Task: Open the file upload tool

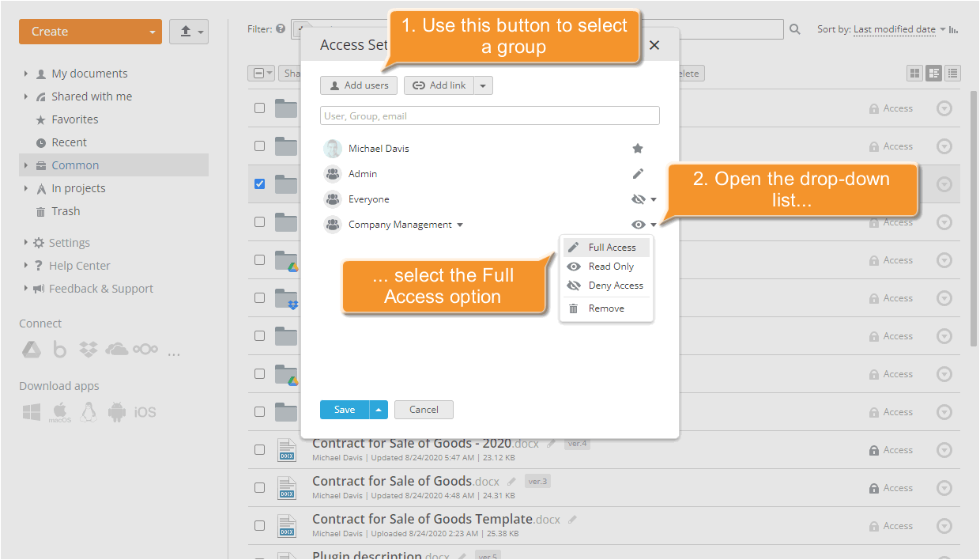Action: click(183, 31)
